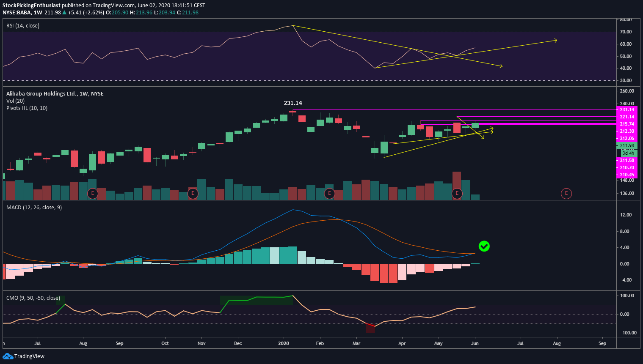Select the L:203.94 low value
The image size is (643, 364).
coord(165,12)
